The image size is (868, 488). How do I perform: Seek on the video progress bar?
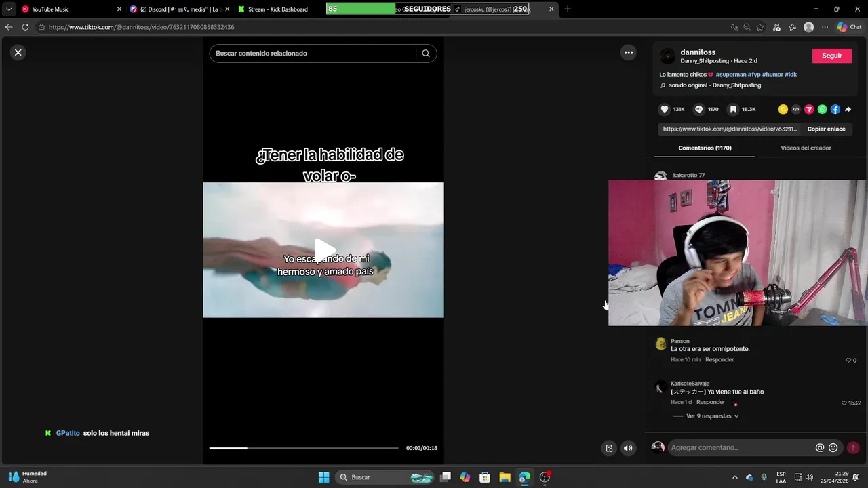(x=304, y=448)
